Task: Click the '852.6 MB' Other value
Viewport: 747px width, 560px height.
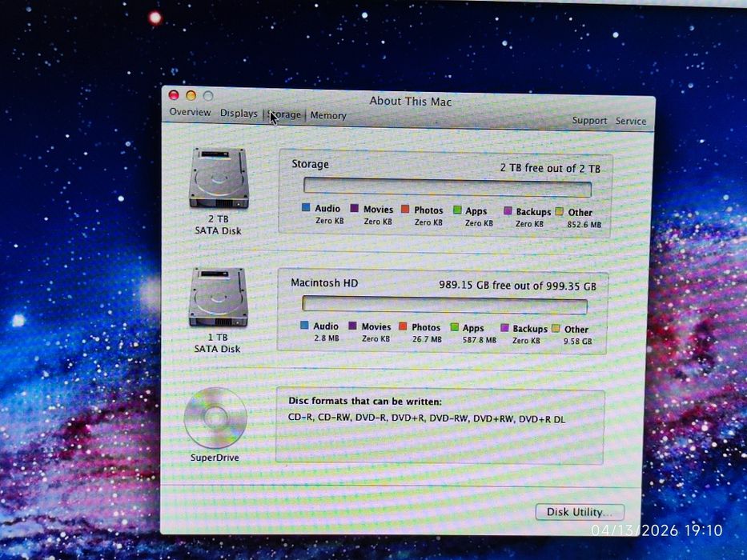Action: 584,224
